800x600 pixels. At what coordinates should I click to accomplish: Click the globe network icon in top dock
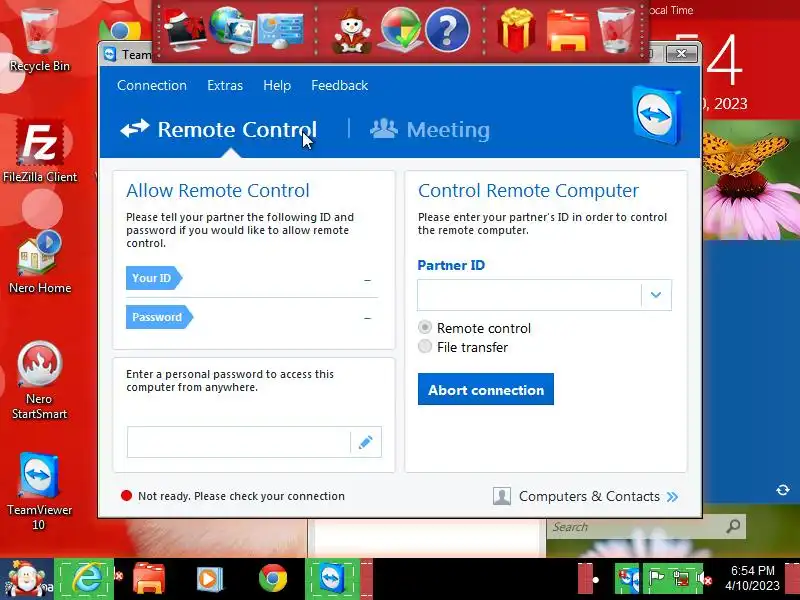[x=232, y=30]
